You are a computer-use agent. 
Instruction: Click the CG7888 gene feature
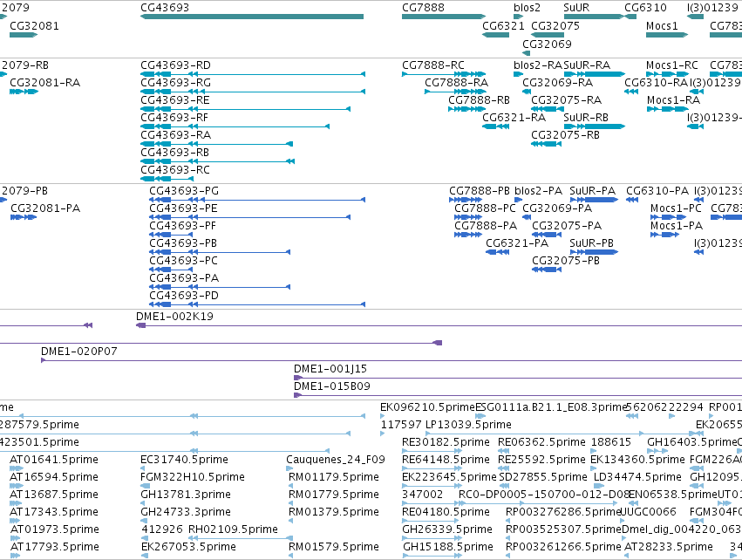[444, 17]
